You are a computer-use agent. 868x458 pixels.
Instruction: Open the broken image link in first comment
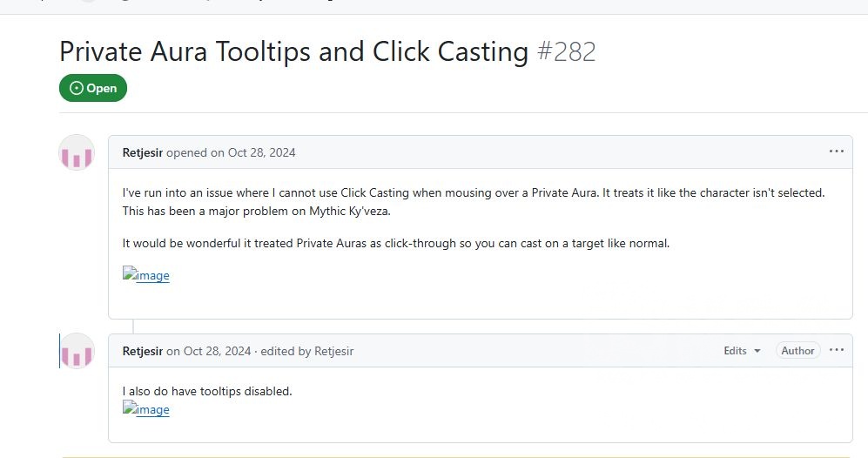pyautogui.click(x=146, y=275)
